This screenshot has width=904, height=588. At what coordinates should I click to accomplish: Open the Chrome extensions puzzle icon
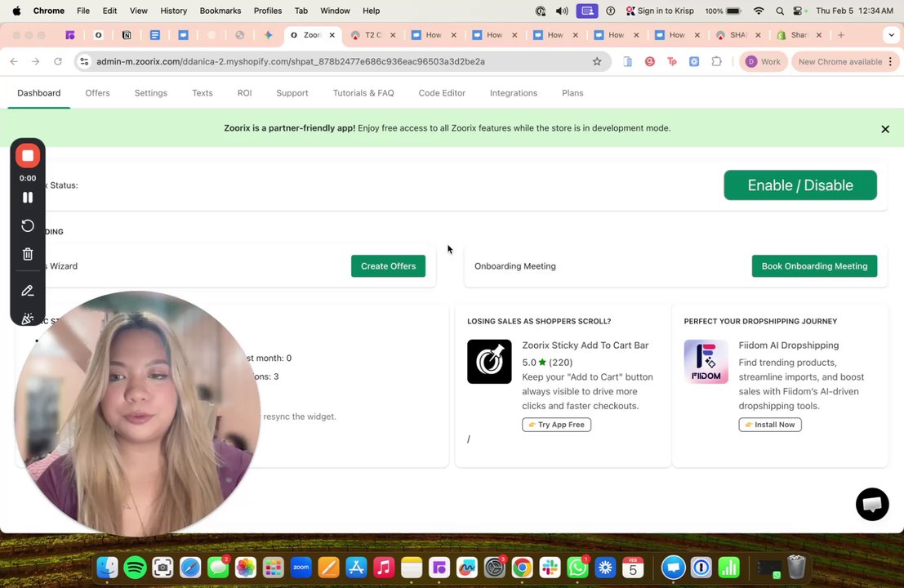click(x=716, y=62)
